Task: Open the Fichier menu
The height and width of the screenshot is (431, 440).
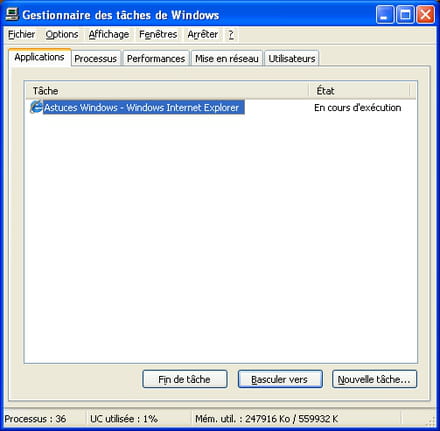Action: pyautogui.click(x=22, y=34)
